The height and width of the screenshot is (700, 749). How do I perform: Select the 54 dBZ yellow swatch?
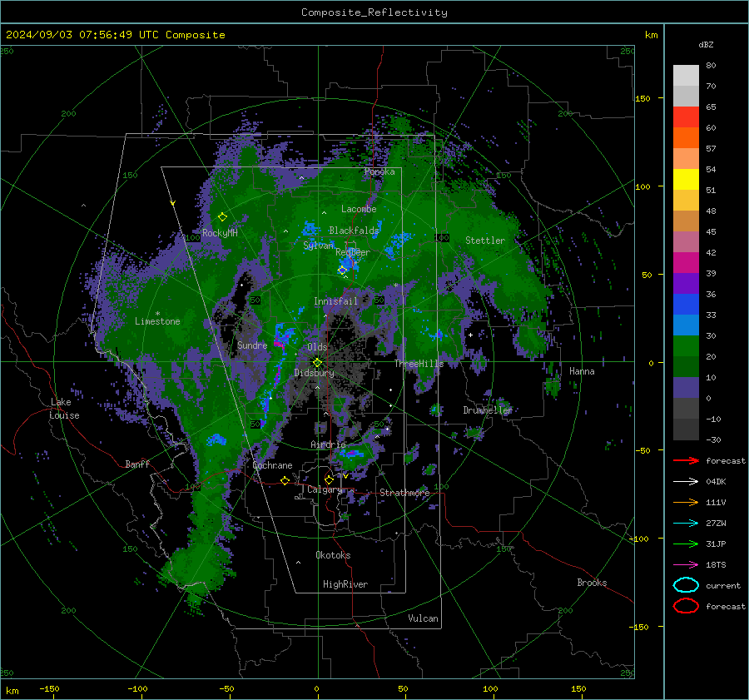(686, 179)
